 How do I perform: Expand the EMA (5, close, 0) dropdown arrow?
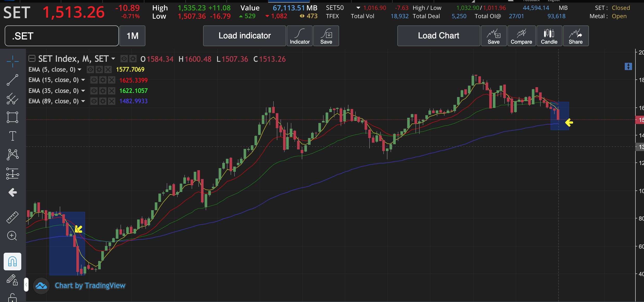point(79,70)
